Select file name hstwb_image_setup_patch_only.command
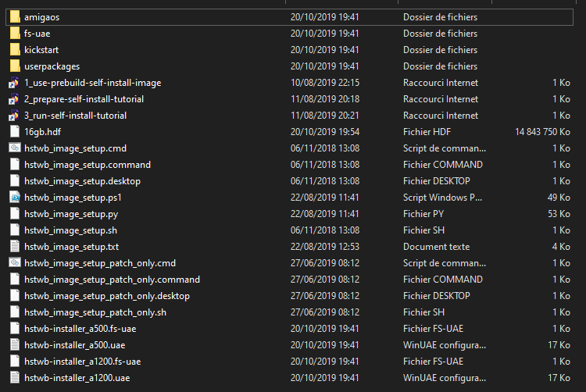Viewport: 586px width, 392px height. 112,280
